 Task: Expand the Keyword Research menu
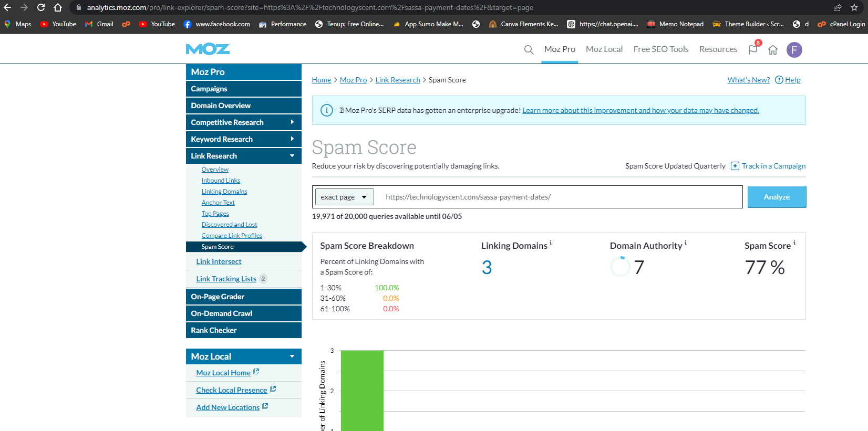(244, 139)
